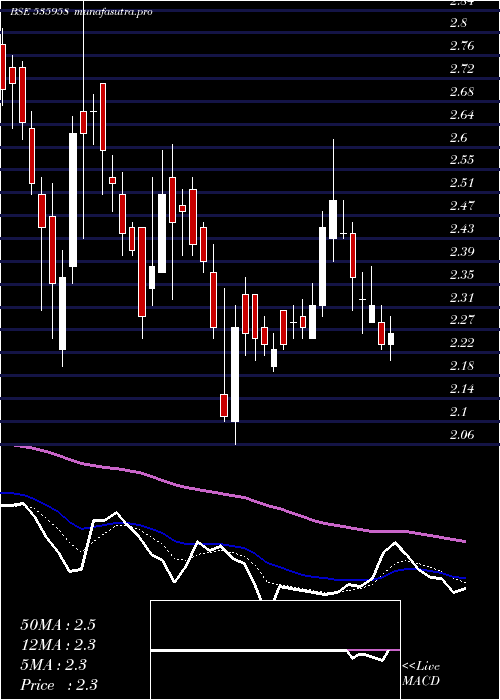This screenshot has width=500, height=700.
Task: Click the 2.18 price axis label
Action: point(461,366)
